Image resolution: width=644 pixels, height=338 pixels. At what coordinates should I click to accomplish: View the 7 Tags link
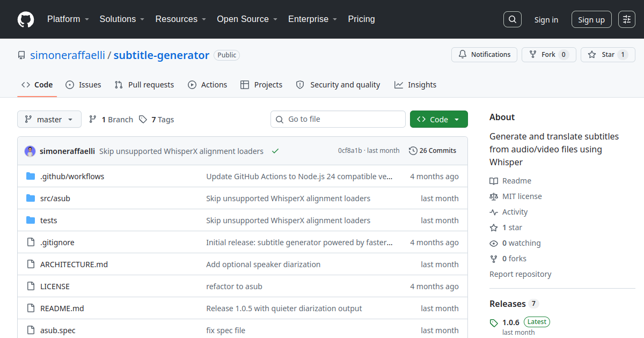pos(156,119)
